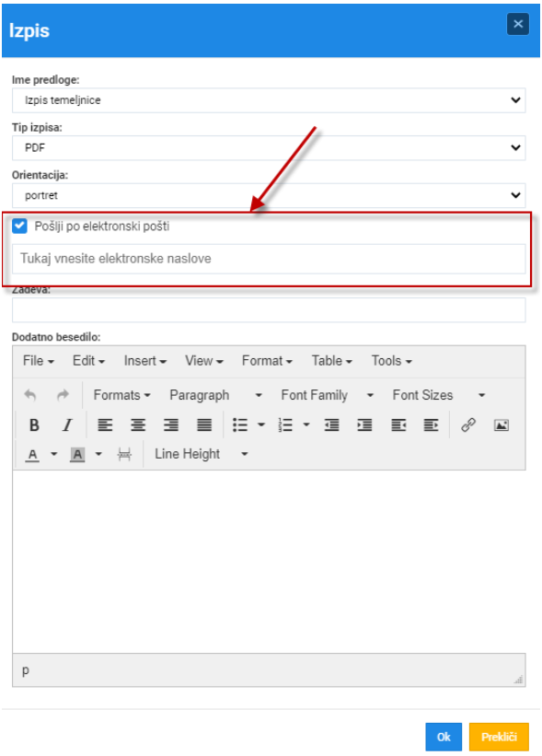Viewport: 542px width, 756px height.
Task: Uncheck Pošlji po elektronski pošti checkbox
Action: (x=19, y=226)
